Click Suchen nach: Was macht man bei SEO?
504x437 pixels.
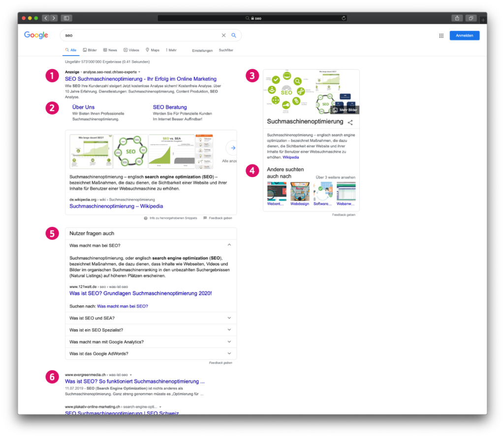(123, 307)
